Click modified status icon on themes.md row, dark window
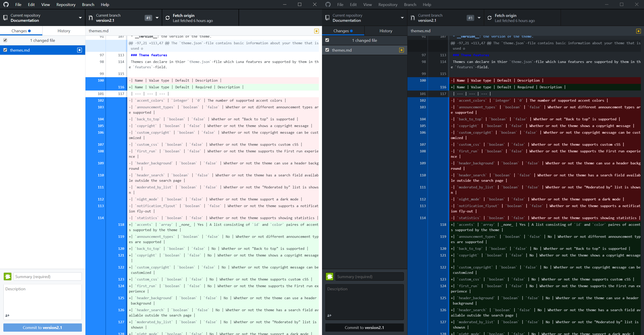 tap(401, 50)
